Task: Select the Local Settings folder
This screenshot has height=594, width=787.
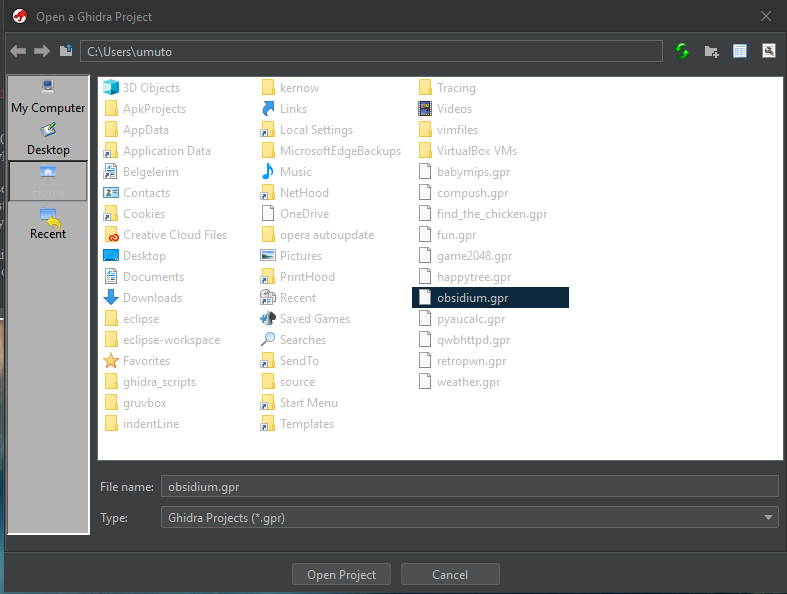Action: pyautogui.click(x=308, y=130)
